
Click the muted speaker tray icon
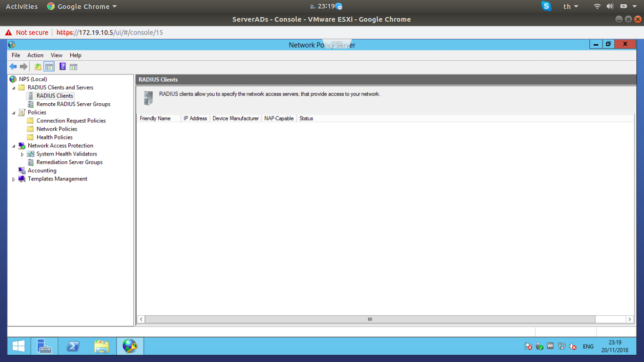point(573,346)
